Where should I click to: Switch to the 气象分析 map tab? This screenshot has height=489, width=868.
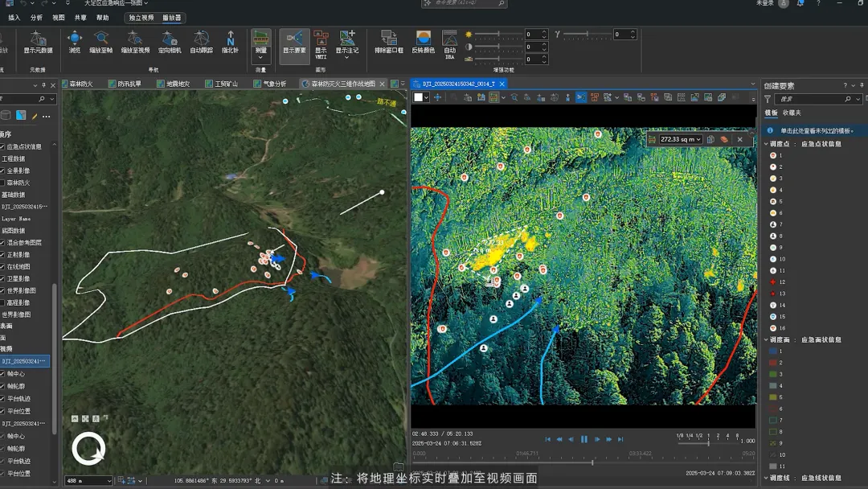click(x=274, y=84)
